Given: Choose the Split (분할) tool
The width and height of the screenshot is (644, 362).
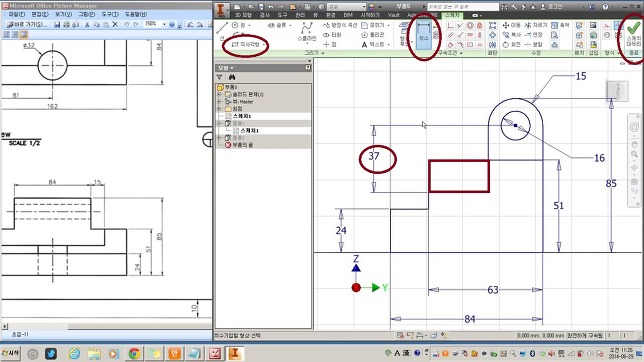Looking at the screenshot, I should (534, 44).
